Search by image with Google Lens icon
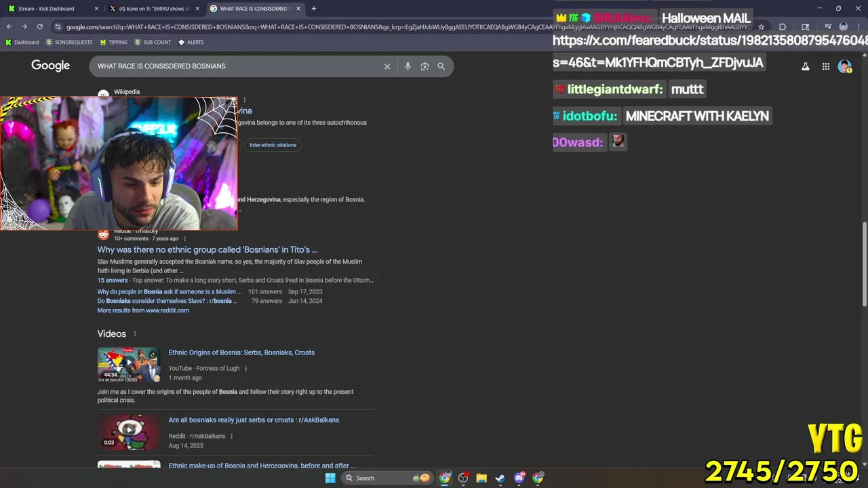 (x=425, y=66)
